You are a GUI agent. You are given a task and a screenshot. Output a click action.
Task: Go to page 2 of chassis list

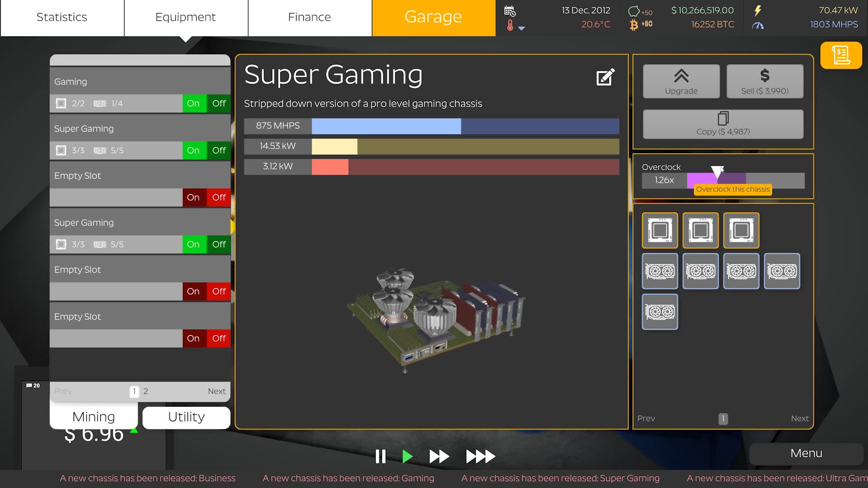tap(146, 391)
